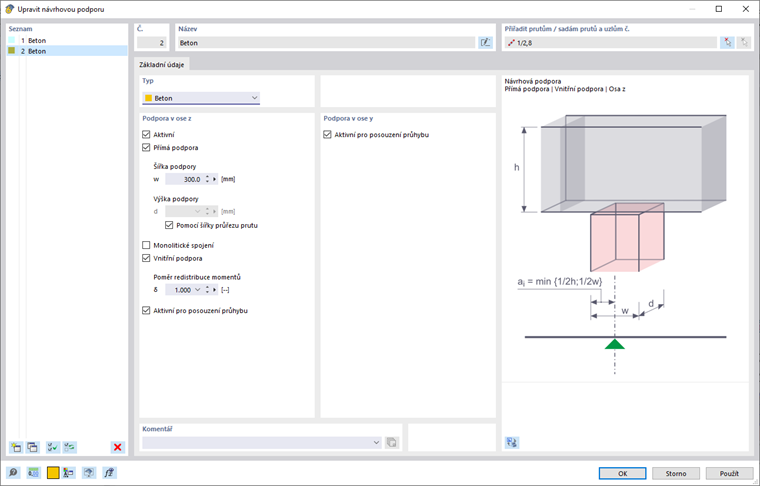
Task: Click the Použít button
Action: [x=729, y=473]
